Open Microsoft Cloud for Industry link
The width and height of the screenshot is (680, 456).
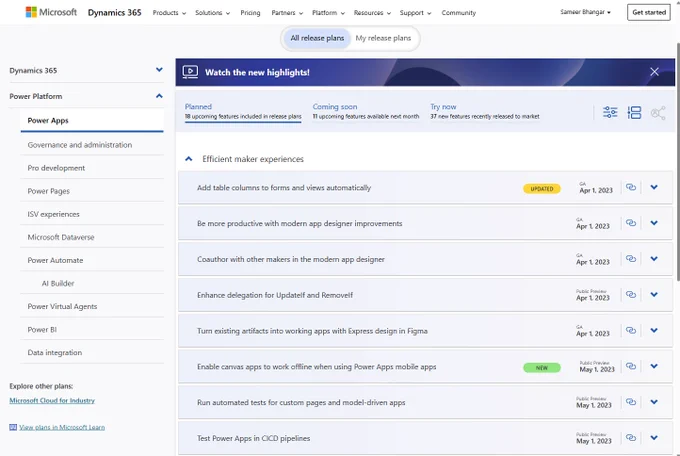pyautogui.click(x=52, y=400)
